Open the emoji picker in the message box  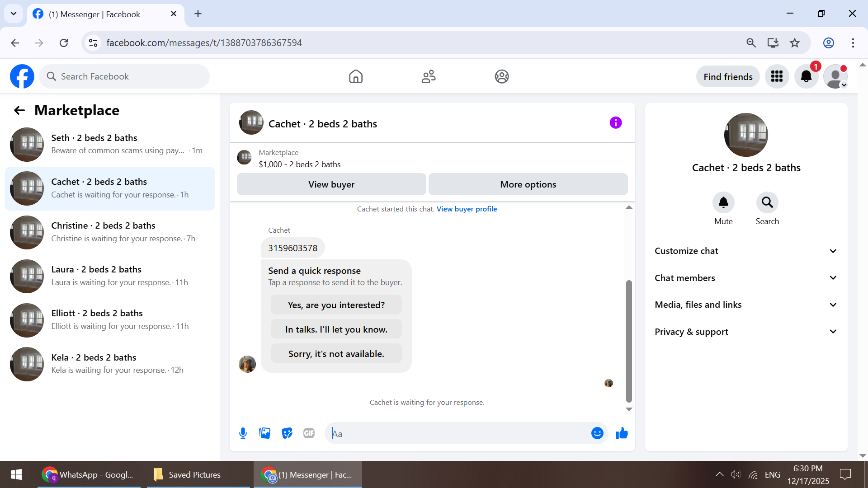(x=597, y=433)
